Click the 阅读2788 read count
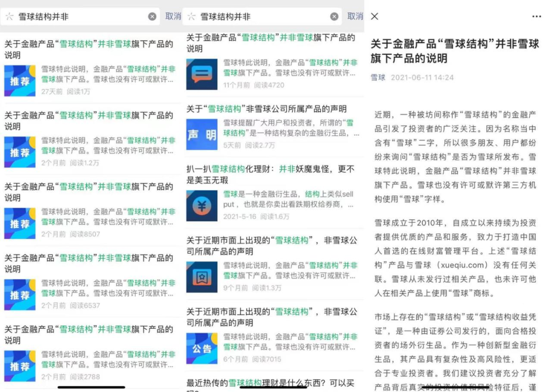This screenshot has height=392, width=547. pyautogui.click(x=85, y=377)
